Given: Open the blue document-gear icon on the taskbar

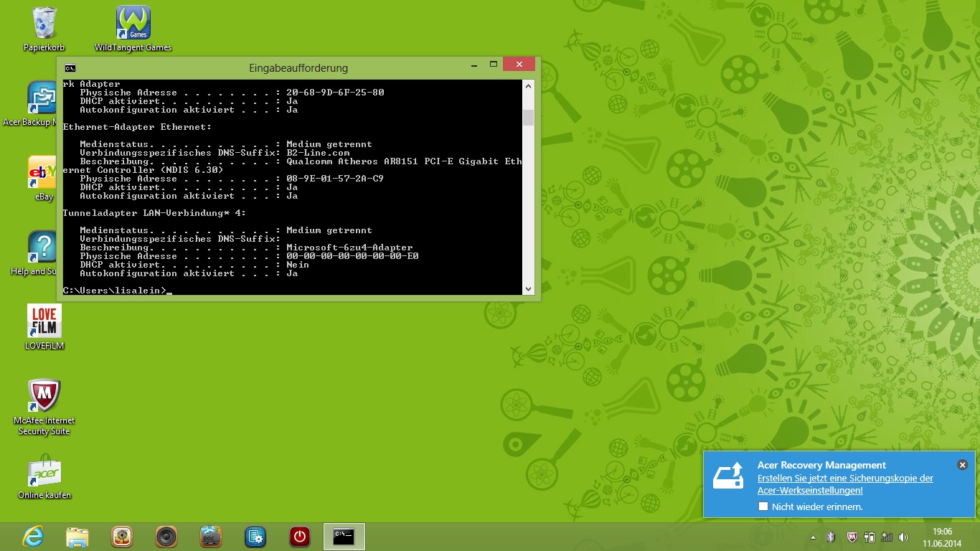Looking at the screenshot, I should click(x=255, y=537).
